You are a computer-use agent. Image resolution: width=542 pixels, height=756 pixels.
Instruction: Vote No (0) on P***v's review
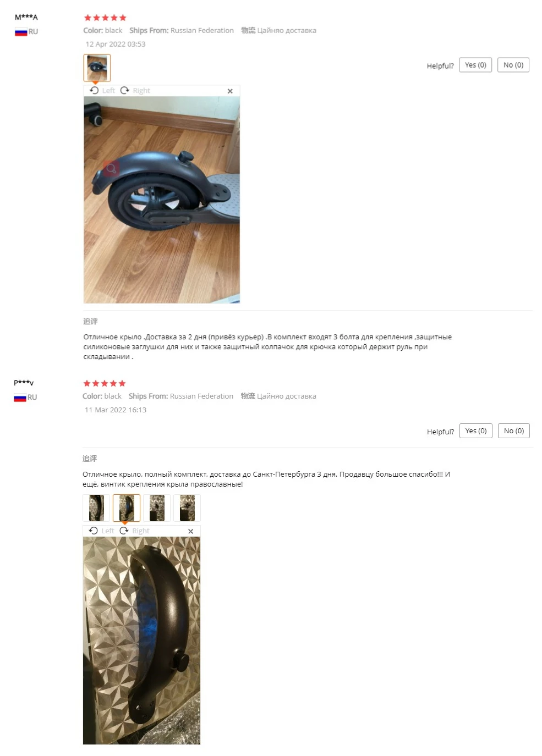(x=514, y=431)
